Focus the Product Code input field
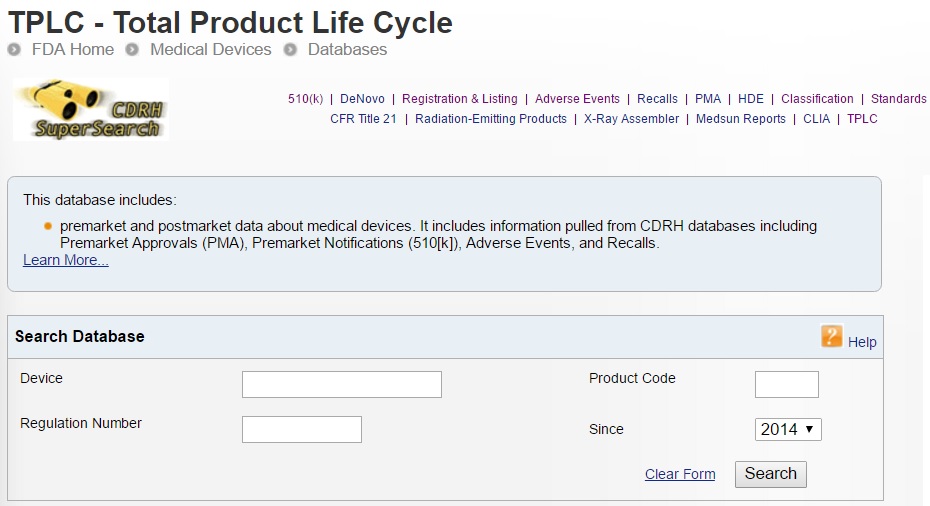The width and height of the screenshot is (930, 506). point(786,384)
